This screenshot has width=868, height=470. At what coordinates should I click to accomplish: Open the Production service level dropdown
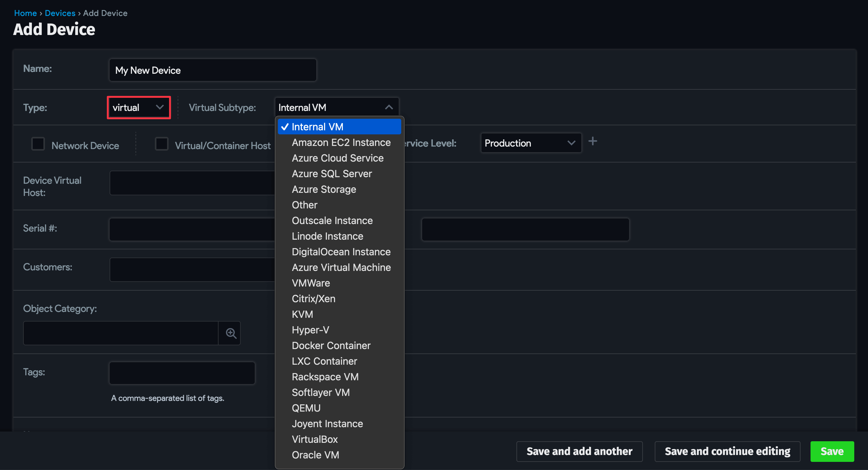pyautogui.click(x=530, y=143)
